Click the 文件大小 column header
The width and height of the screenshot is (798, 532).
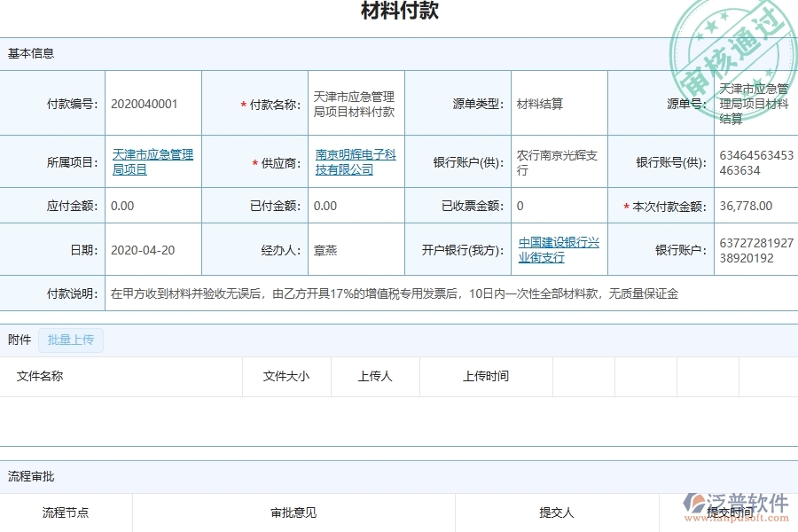(286, 376)
